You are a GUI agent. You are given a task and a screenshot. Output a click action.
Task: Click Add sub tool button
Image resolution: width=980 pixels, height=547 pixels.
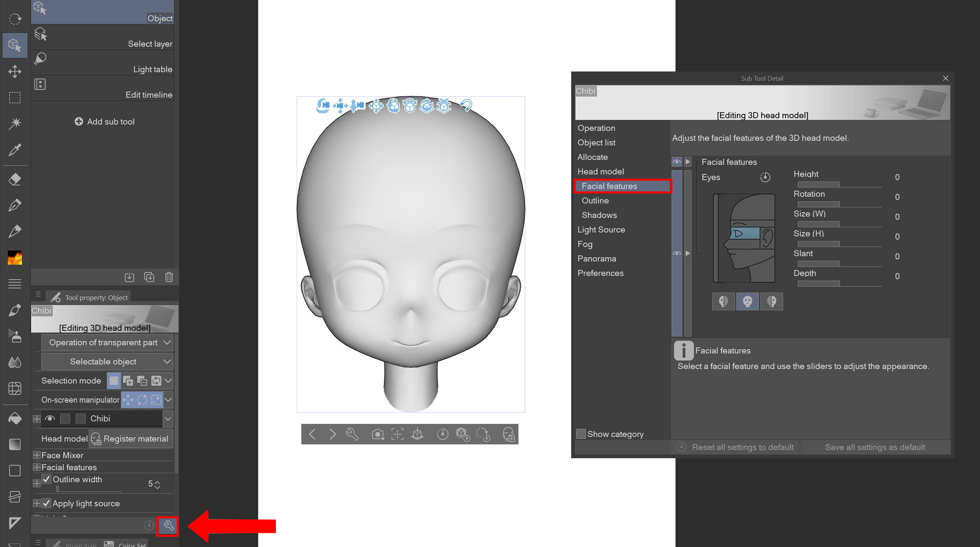pyautogui.click(x=105, y=121)
